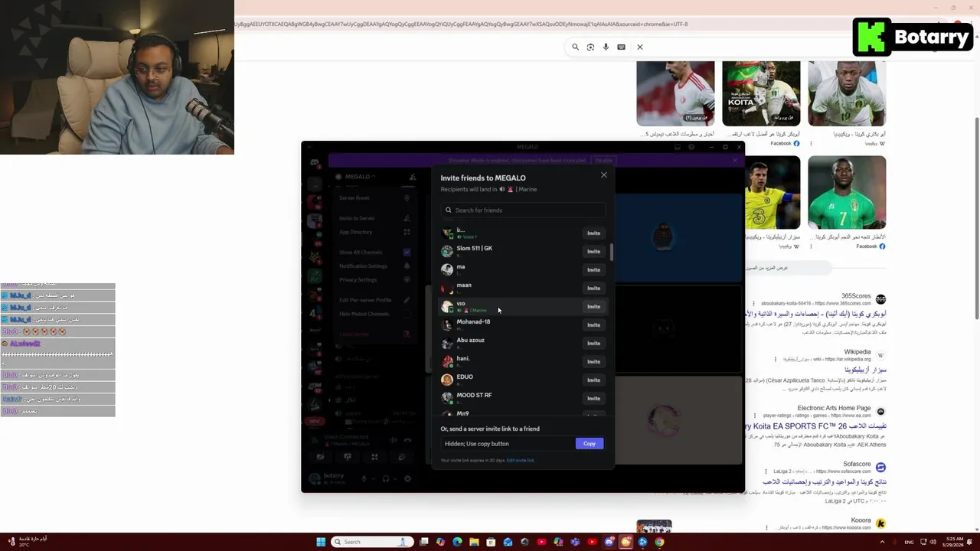Screen dimensions: 980x551
Task: Open the yellow Chelsea jersey player image
Action: [x=773, y=192]
